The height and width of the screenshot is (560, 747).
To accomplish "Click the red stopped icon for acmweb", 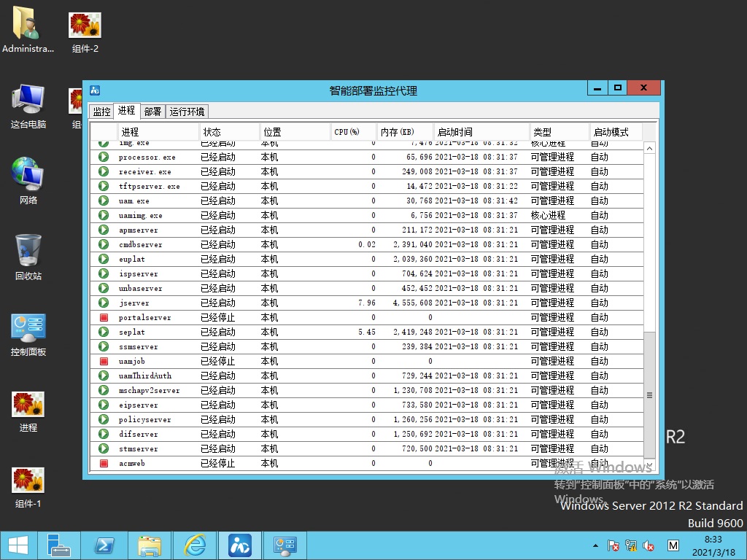I will click(104, 463).
